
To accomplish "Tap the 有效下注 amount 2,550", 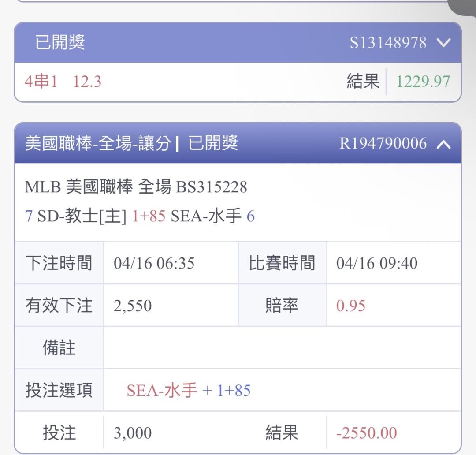I will tap(133, 306).
